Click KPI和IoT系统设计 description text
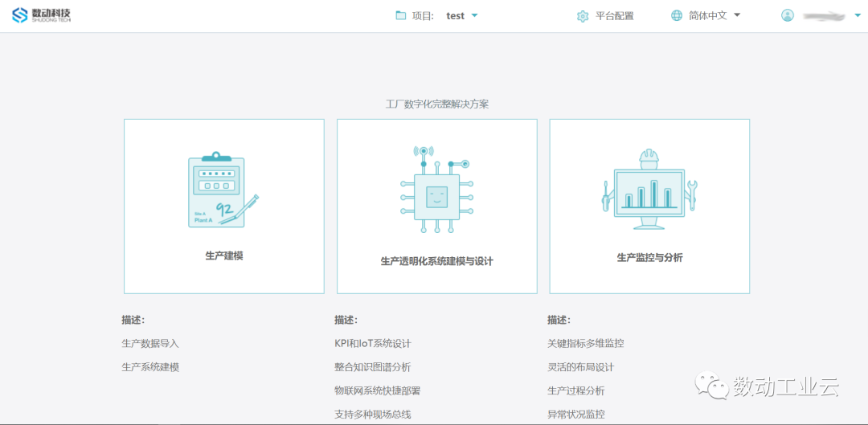868x425 pixels. click(x=373, y=343)
